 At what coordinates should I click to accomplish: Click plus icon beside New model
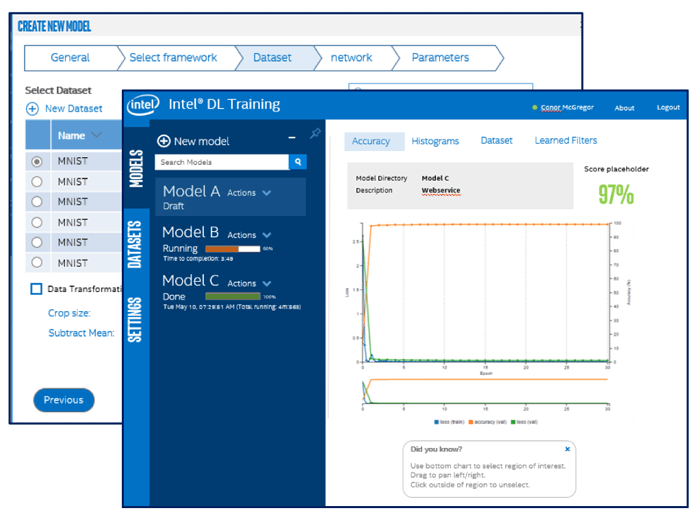tap(163, 141)
